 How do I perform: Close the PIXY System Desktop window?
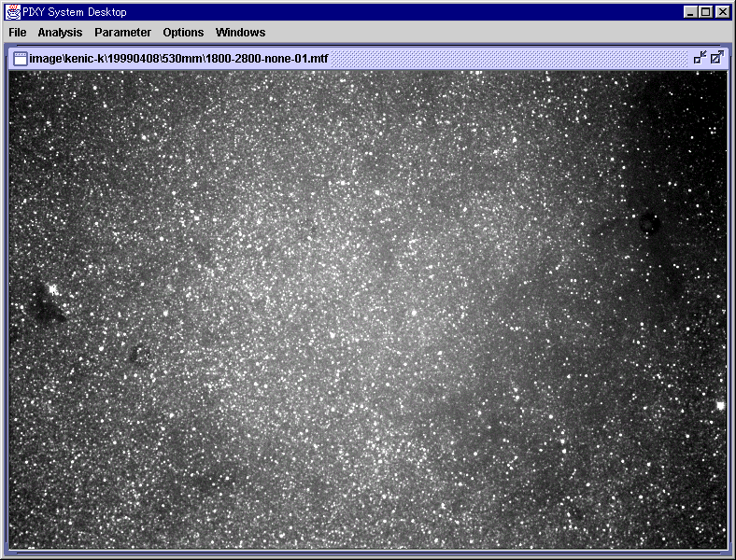[x=723, y=12]
